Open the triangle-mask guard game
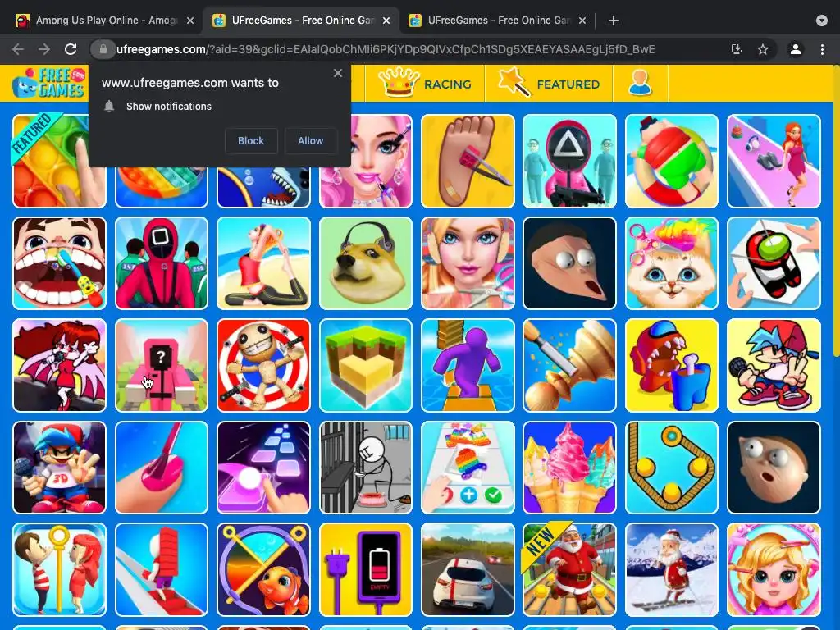This screenshot has width=840, height=630. 569,161
